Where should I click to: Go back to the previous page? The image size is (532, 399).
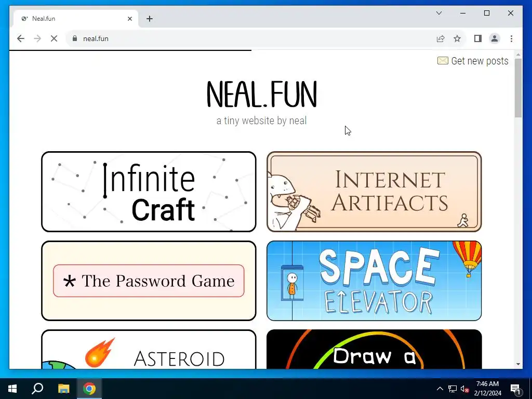21,38
